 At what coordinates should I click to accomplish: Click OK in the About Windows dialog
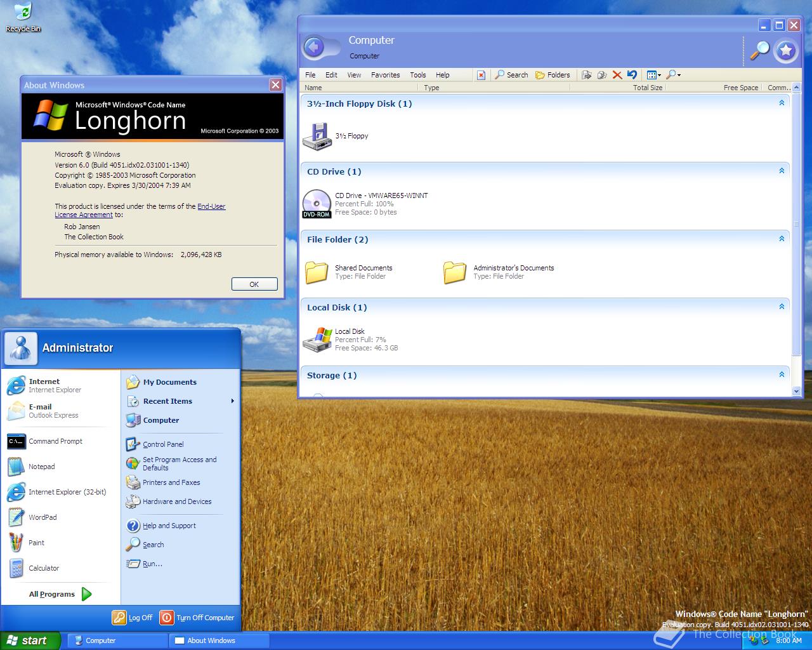click(x=254, y=284)
